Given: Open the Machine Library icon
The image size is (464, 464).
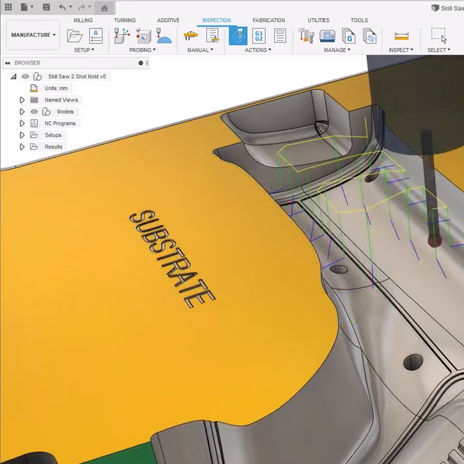Looking at the screenshot, I should pos(327,36).
